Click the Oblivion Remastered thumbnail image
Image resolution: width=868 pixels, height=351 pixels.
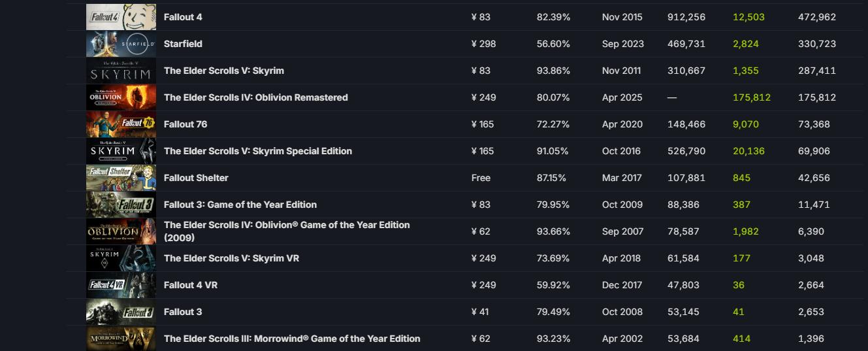[x=121, y=97]
